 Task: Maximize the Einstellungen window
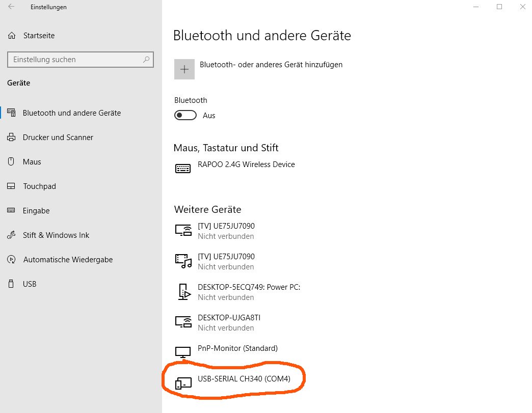pos(499,7)
